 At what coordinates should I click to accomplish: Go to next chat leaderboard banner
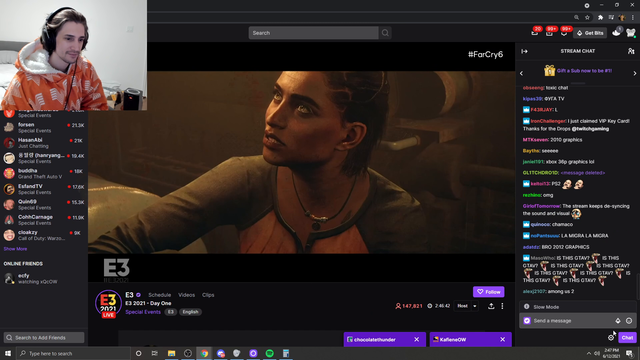(635, 73)
